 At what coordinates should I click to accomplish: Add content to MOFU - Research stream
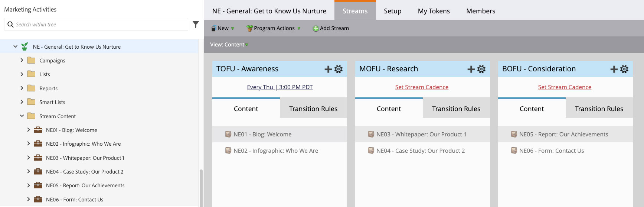(471, 69)
